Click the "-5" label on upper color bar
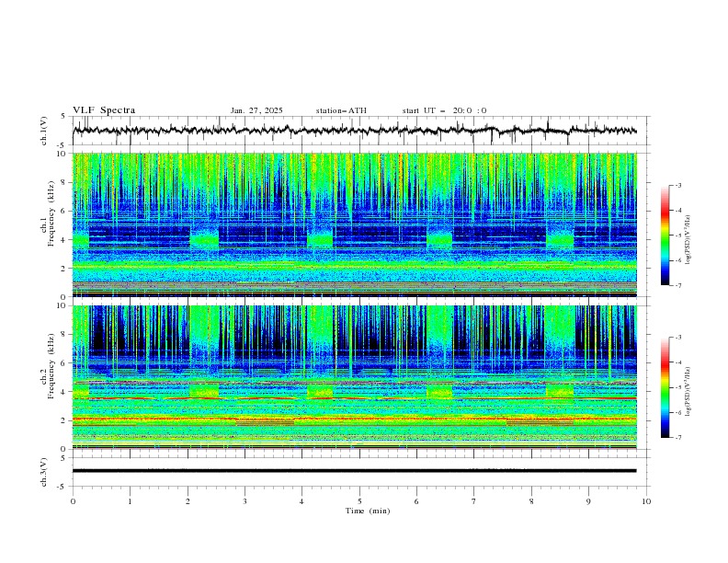728x563 pixels. (x=678, y=236)
